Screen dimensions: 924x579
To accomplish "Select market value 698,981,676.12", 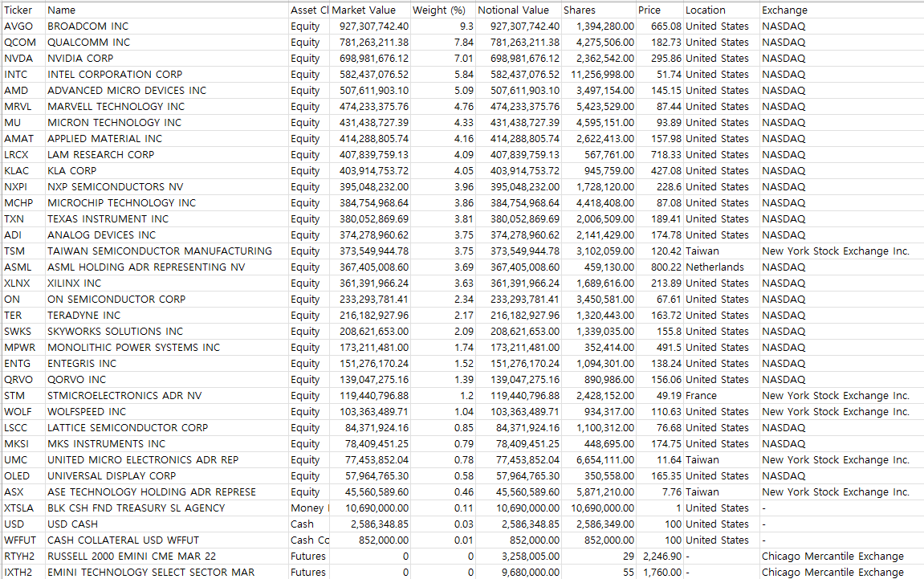I will click(369, 59).
